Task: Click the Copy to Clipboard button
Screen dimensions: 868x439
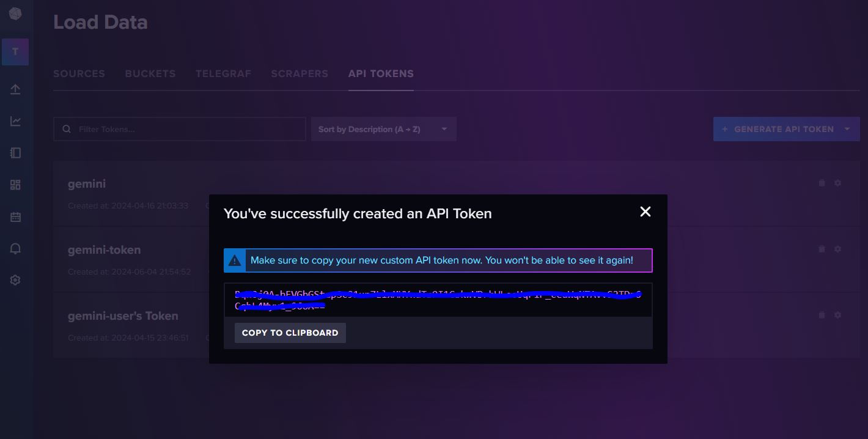Action: (x=290, y=333)
